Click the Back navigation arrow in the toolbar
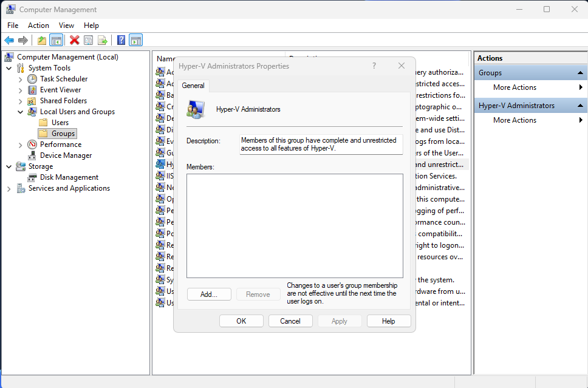This screenshot has width=588, height=388. click(x=9, y=39)
